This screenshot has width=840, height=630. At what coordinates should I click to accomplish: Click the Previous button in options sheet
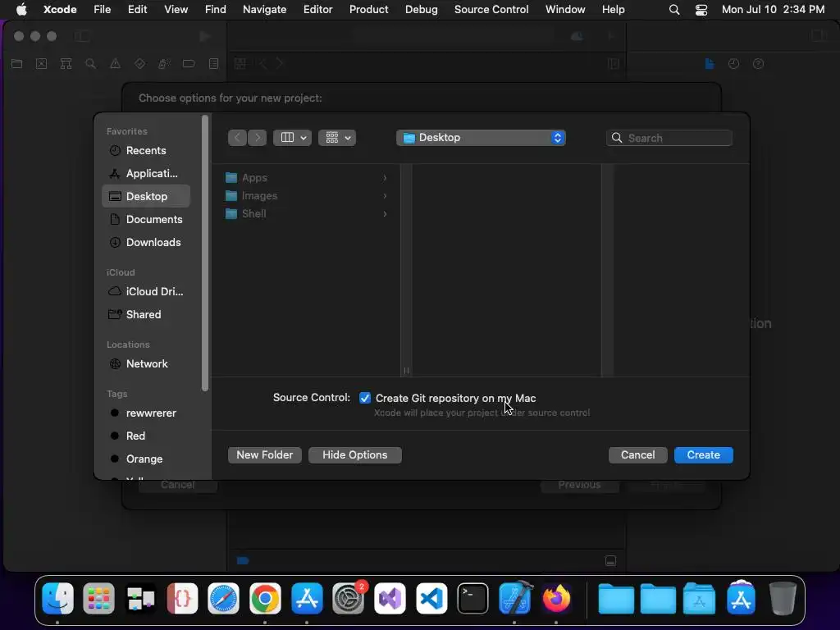[x=580, y=485]
